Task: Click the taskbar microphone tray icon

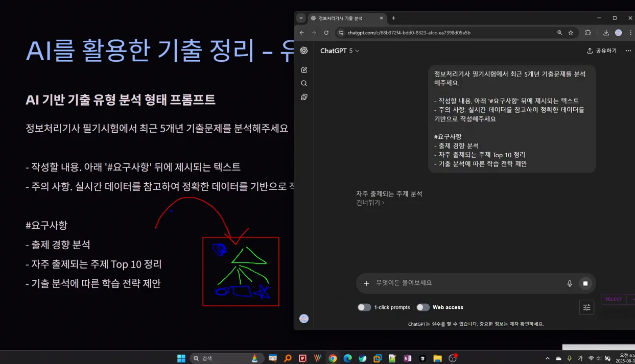Action: tap(569, 358)
